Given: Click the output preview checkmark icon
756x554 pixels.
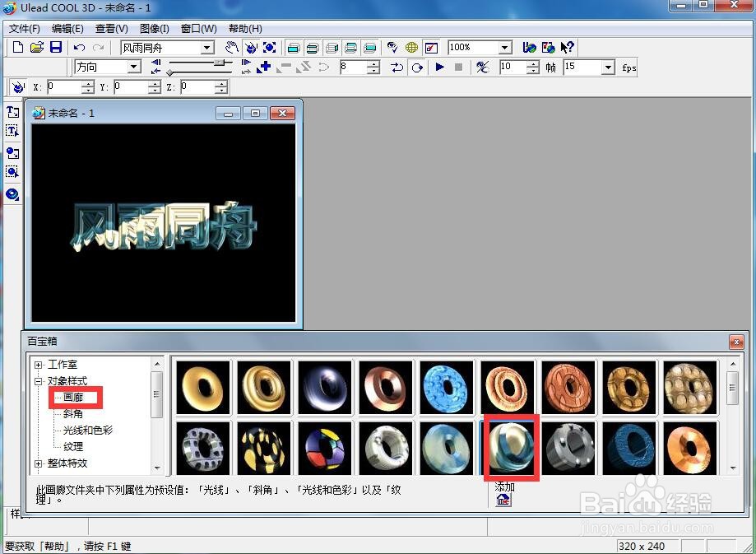Looking at the screenshot, I should point(431,47).
